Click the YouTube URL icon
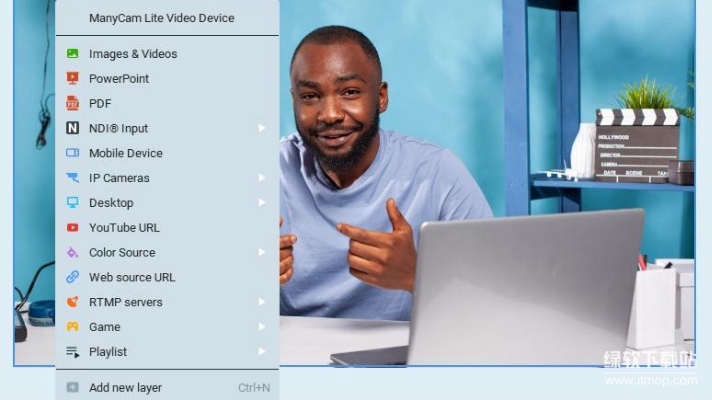The image size is (712, 400). tap(72, 227)
